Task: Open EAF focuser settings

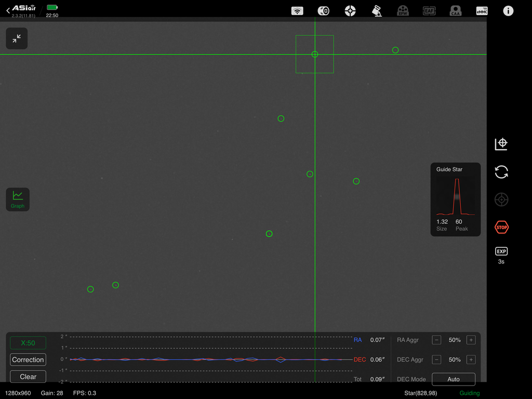Action: pyautogui.click(x=429, y=11)
